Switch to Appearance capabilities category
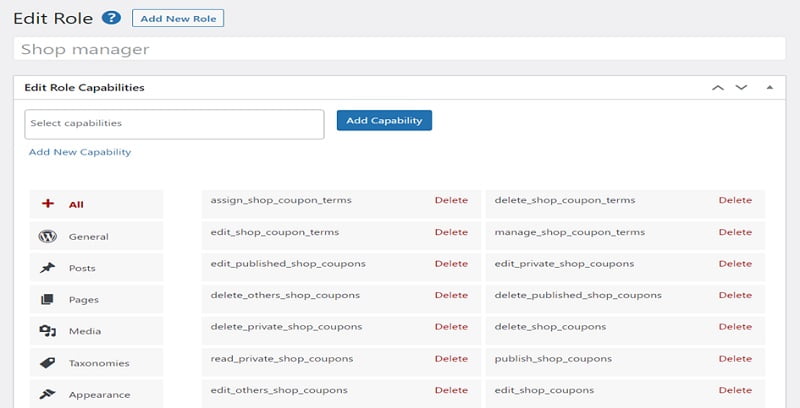This screenshot has height=408, width=800. 96,394
